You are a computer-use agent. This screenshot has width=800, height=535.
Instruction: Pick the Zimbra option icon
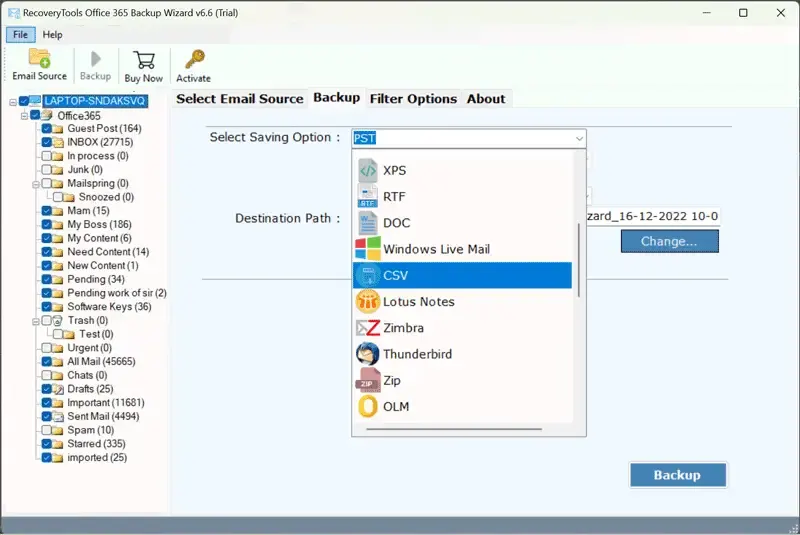(x=367, y=328)
